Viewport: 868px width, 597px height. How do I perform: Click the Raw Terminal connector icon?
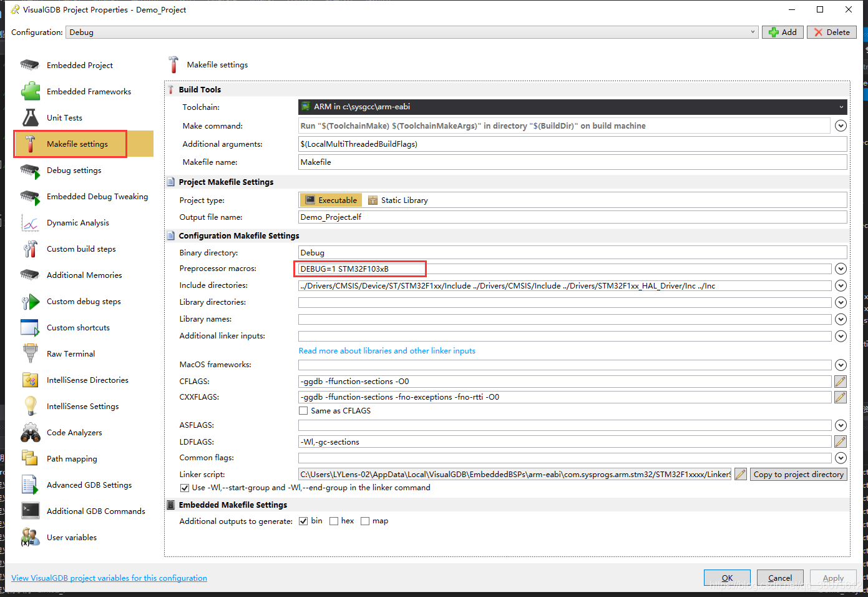(x=30, y=353)
